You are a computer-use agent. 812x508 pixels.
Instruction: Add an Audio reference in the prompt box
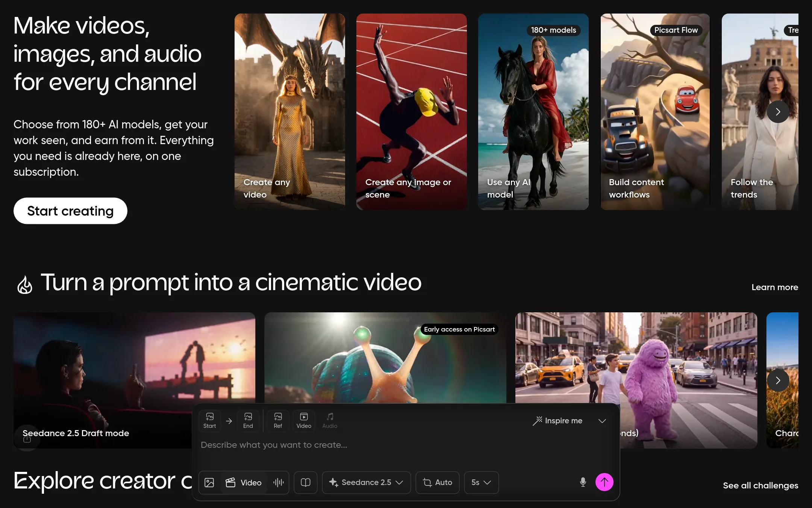330,420
